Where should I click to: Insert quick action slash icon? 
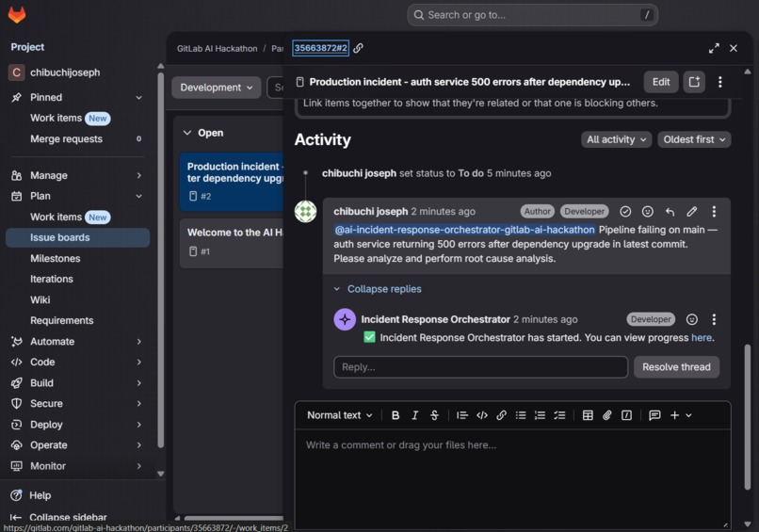point(626,415)
